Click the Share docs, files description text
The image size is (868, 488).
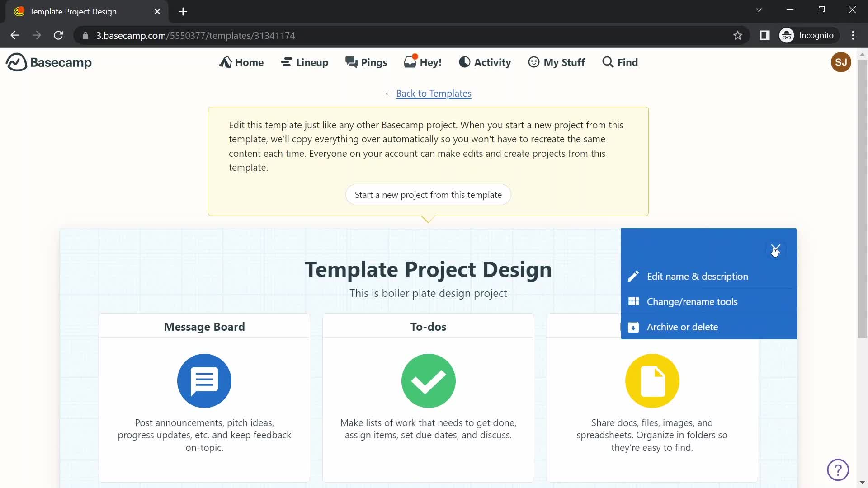[652, 435]
